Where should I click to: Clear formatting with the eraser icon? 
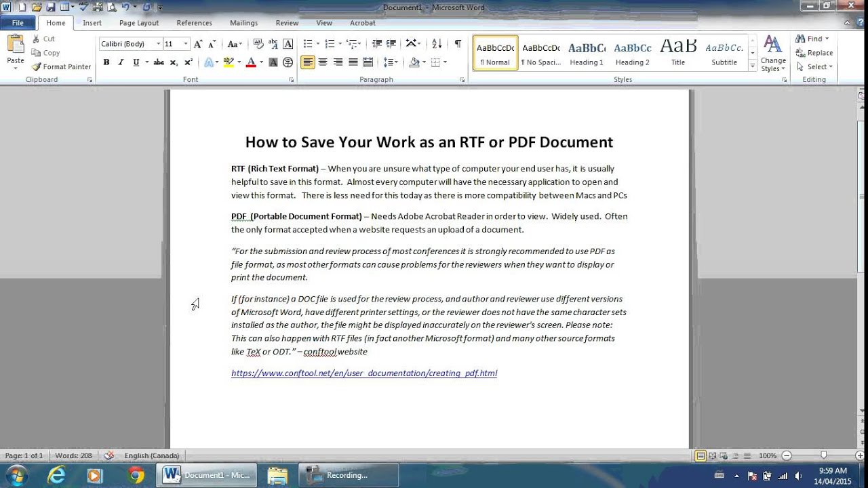[x=258, y=44]
